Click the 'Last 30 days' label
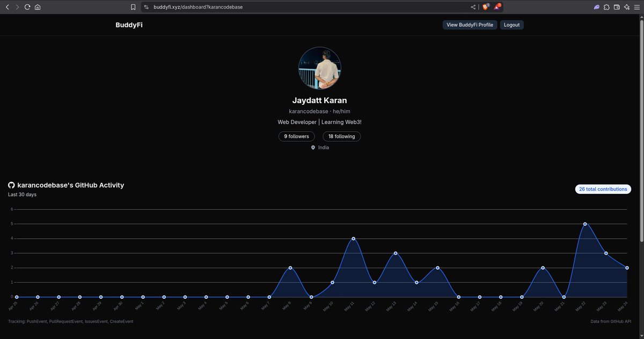The height and width of the screenshot is (339, 644). [x=22, y=194]
